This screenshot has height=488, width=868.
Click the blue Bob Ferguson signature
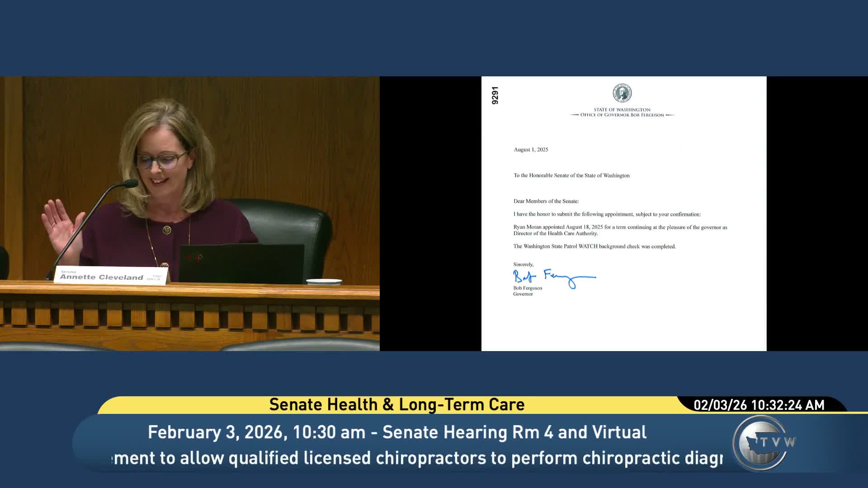[554, 277]
